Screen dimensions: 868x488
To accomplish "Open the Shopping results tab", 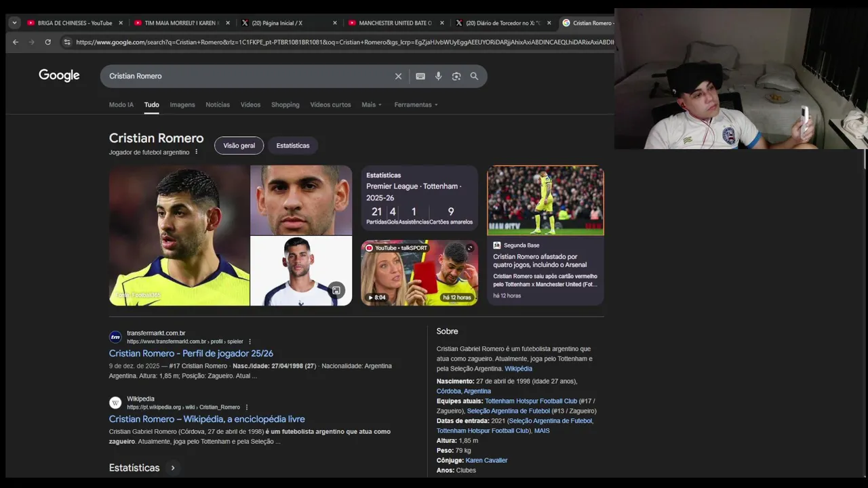I will coord(285,104).
